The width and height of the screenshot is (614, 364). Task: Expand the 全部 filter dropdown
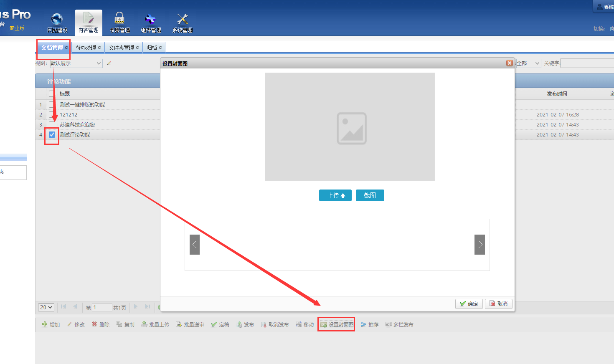528,63
